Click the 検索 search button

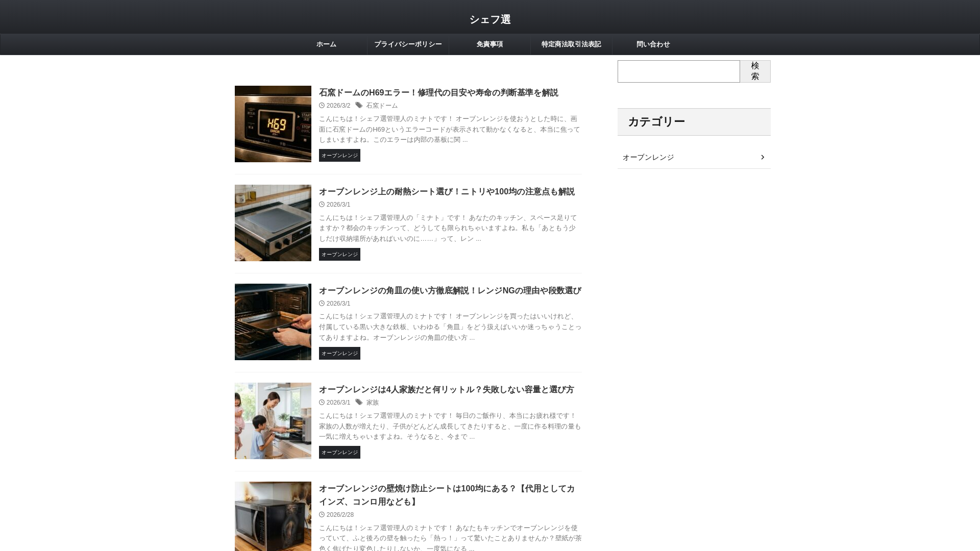click(x=755, y=71)
